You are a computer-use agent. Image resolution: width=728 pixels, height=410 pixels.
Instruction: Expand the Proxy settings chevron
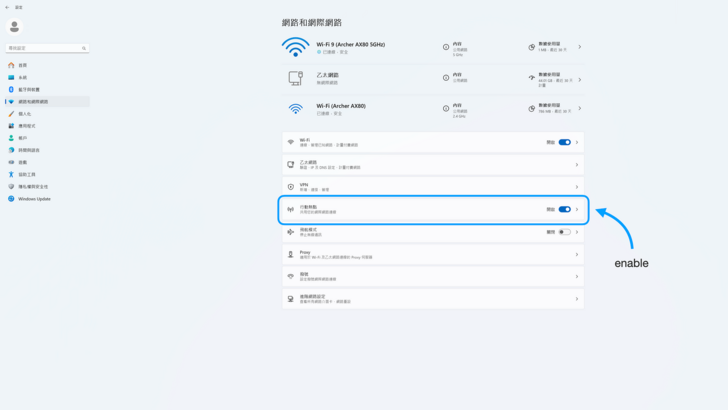(576, 254)
